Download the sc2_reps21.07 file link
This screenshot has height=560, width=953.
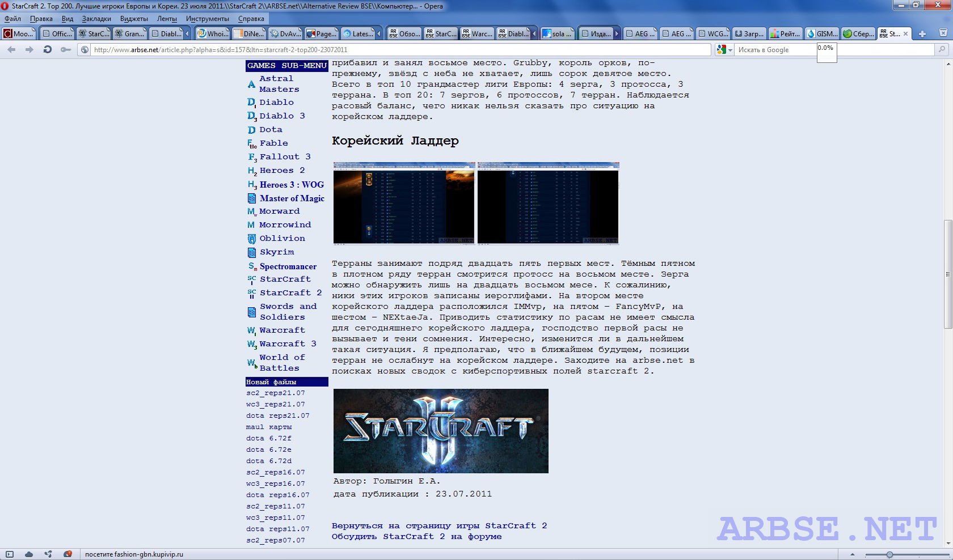pyautogui.click(x=275, y=393)
